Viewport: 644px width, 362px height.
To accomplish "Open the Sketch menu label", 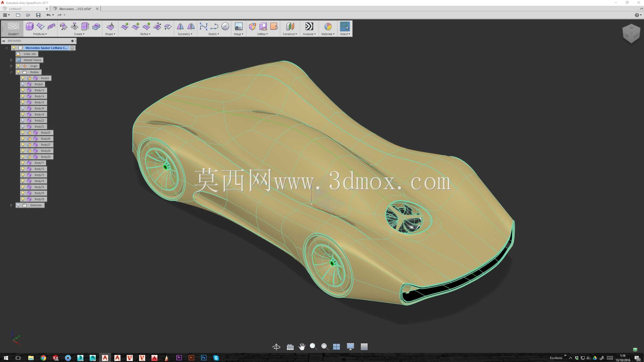I will pos(214,34).
